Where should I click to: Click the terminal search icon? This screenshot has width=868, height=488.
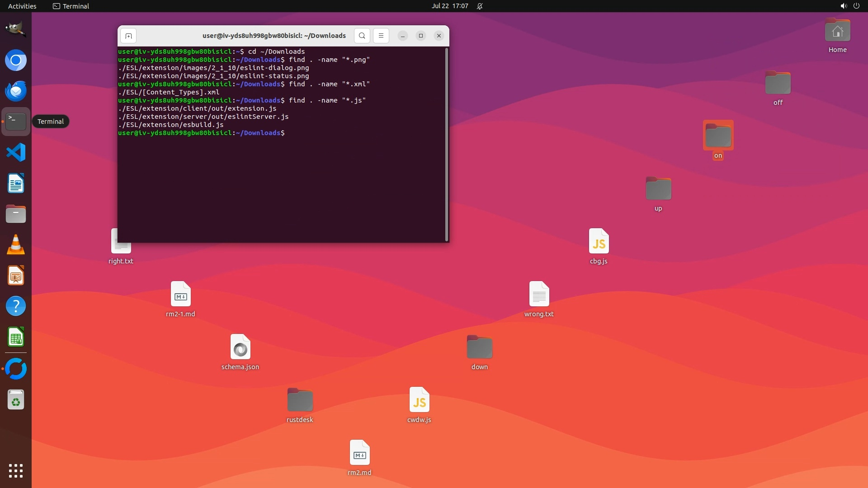pyautogui.click(x=362, y=36)
